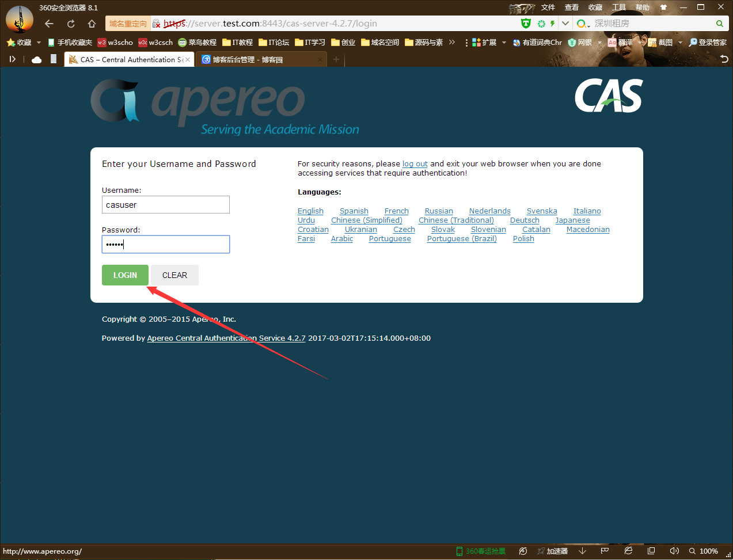Screen dimensions: 733x560
Task: Open the 手机收藏夹 bookmark
Action: click(x=70, y=43)
